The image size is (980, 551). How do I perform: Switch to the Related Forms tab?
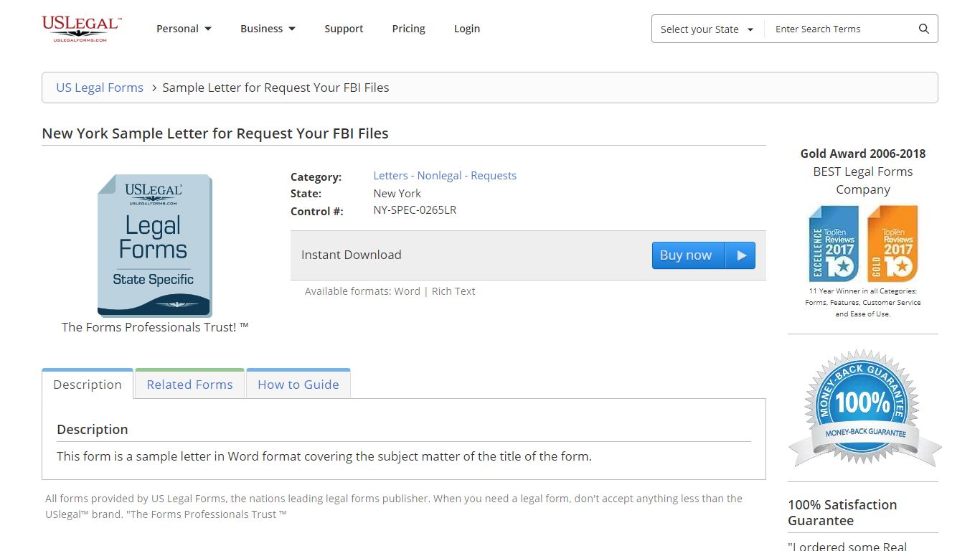(190, 384)
